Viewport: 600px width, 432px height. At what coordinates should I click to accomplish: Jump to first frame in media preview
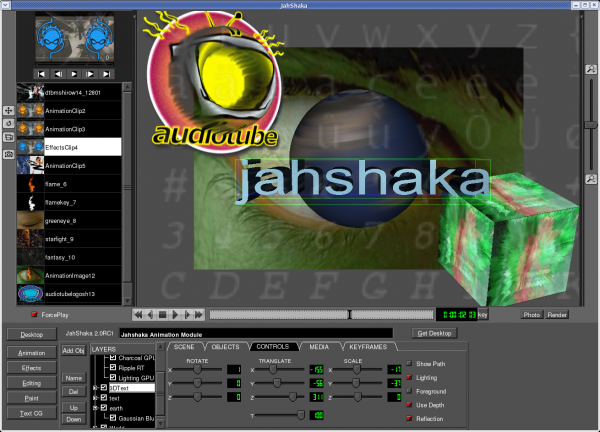[x=41, y=74]
